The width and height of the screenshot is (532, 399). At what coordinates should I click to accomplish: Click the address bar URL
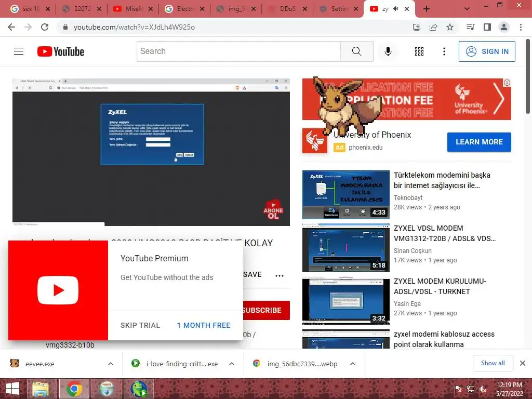click(134, 27)
